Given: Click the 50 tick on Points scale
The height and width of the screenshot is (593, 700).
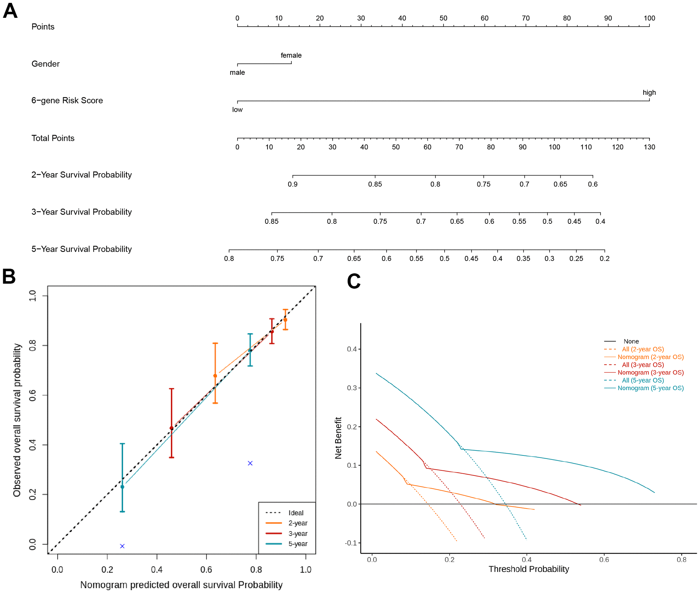Looking at the screenshot, I should pos(443,18).
